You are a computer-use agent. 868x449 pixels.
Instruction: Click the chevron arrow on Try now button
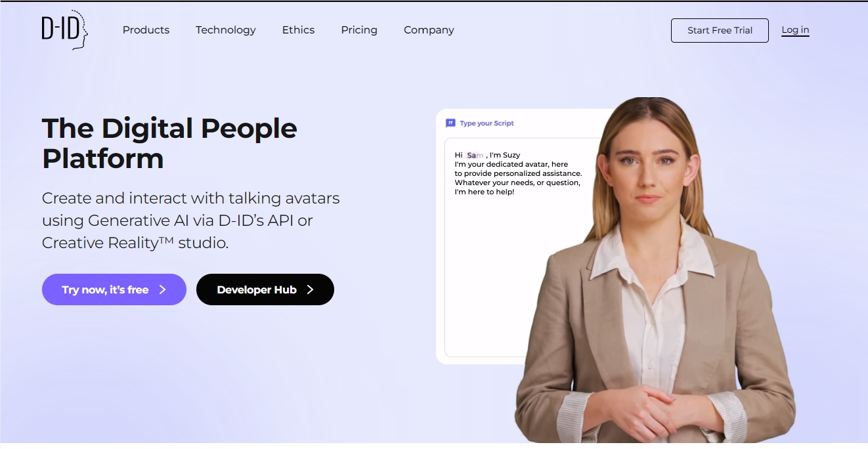click(163, 289)
